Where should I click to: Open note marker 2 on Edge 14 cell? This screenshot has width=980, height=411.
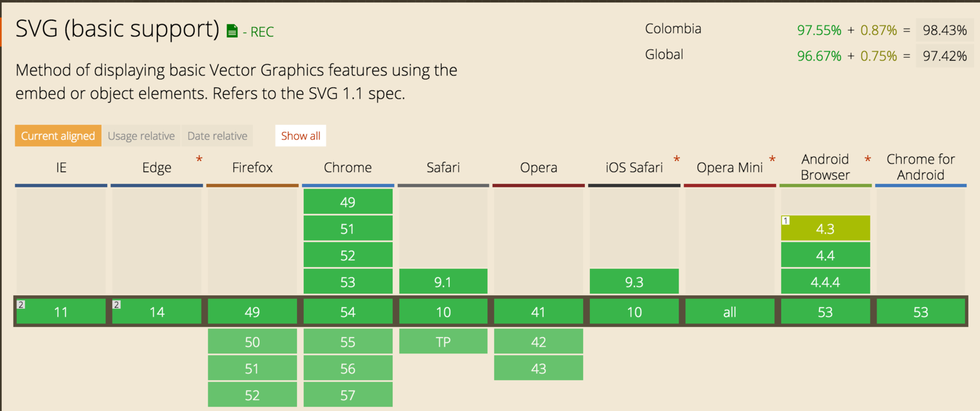coord(116,304)
